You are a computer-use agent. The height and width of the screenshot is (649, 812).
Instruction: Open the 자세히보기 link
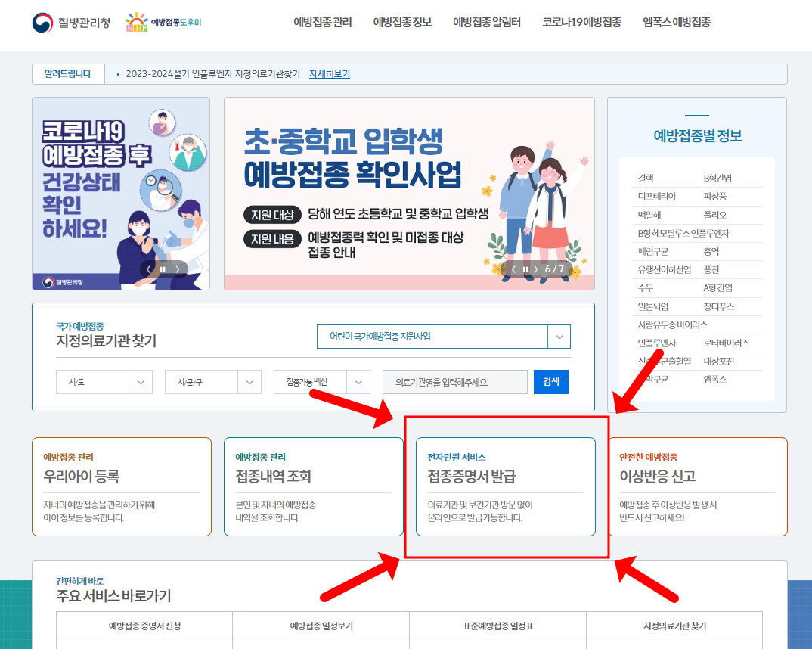click(329, 73)
